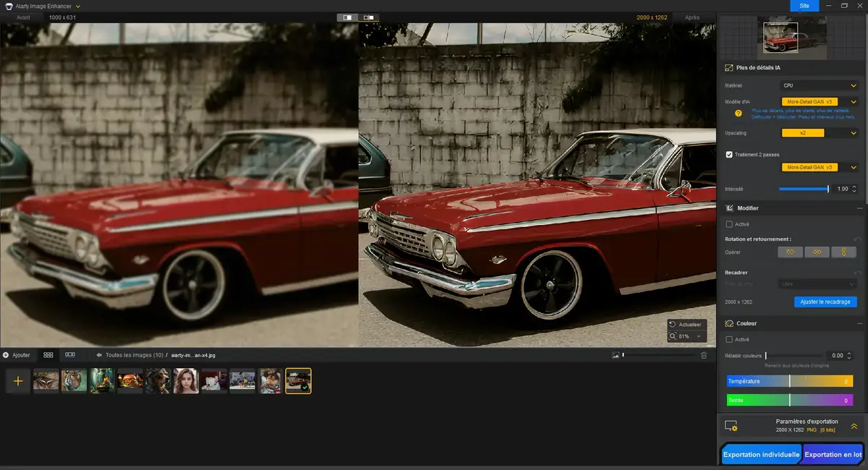Open grid view in the filmstrip bar
The height and width of the screenshot is (470, 868).
48,354
